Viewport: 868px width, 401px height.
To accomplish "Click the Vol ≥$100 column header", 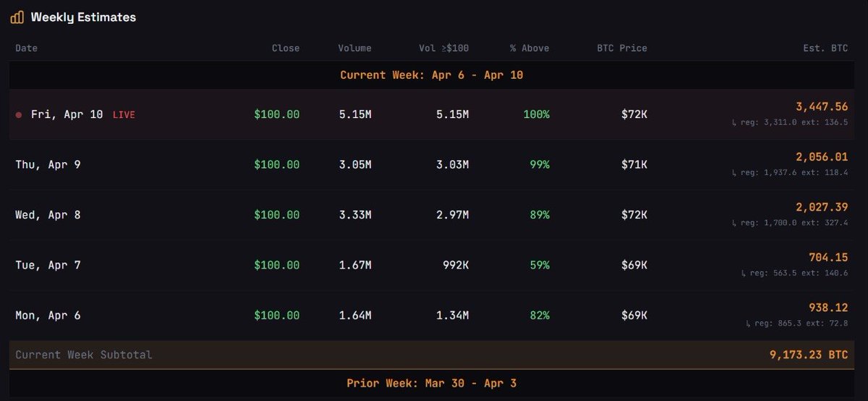I will pyautogui.click(x=443, y=48).
